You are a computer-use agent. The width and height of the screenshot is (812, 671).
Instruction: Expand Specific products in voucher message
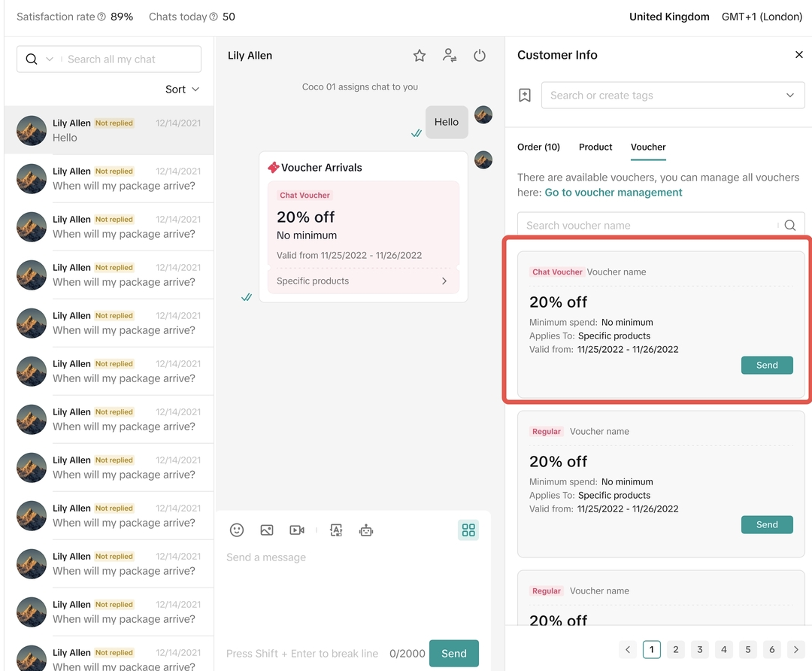coord(444,281)
